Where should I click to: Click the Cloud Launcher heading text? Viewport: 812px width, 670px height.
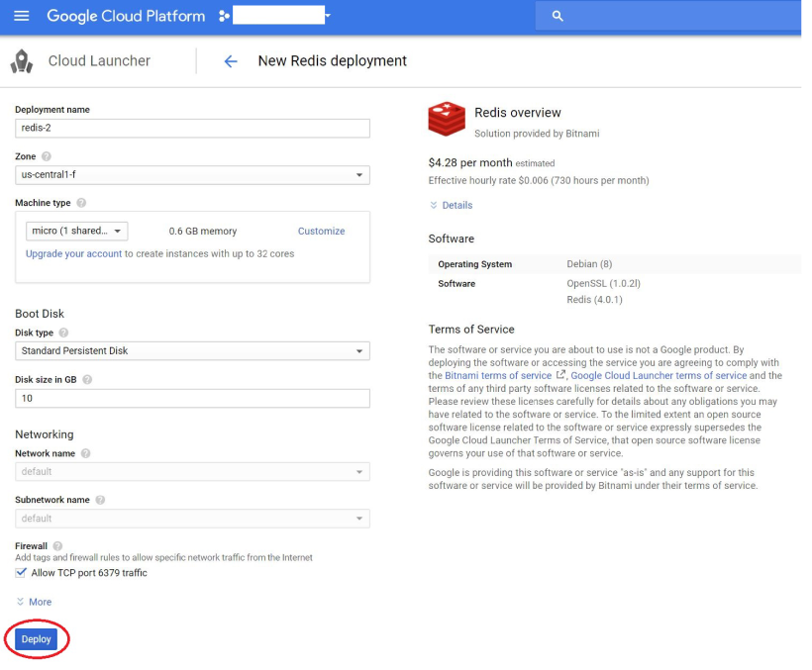coord(99,61)
